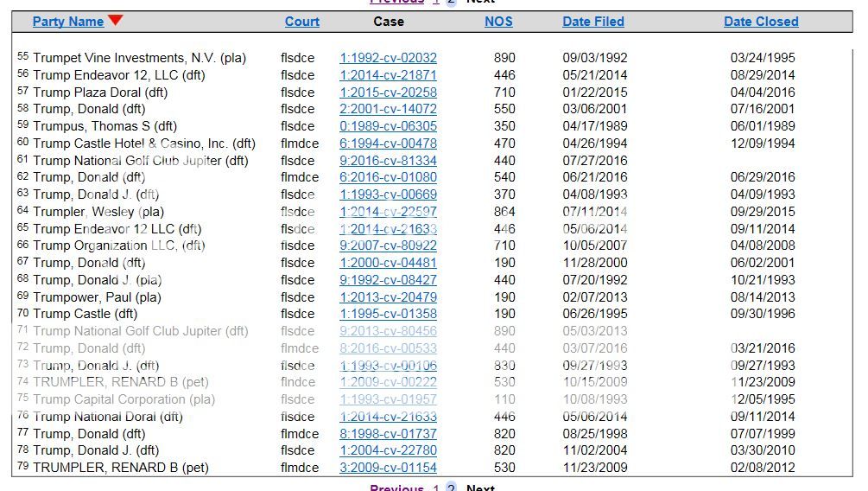The width and height of the screenshot is (868, 491).
Task: Open case 2:2001-cv-14072
Action: click(x=388, y=109)
